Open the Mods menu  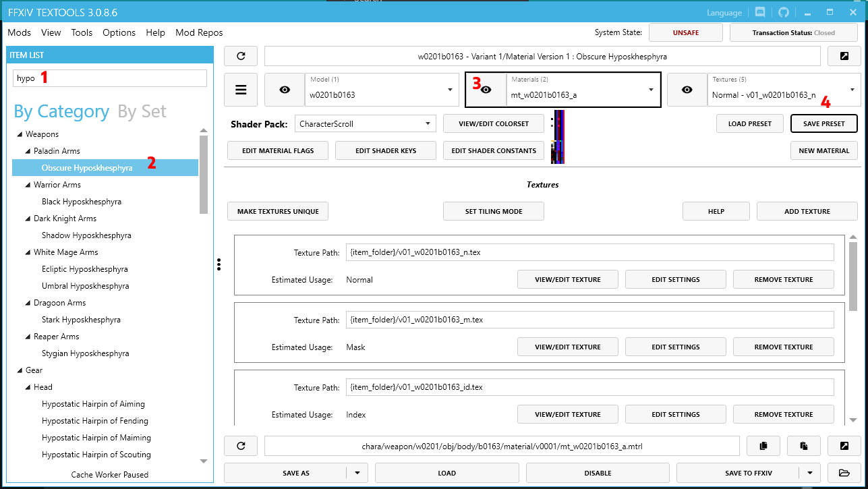tap(19, 32)
